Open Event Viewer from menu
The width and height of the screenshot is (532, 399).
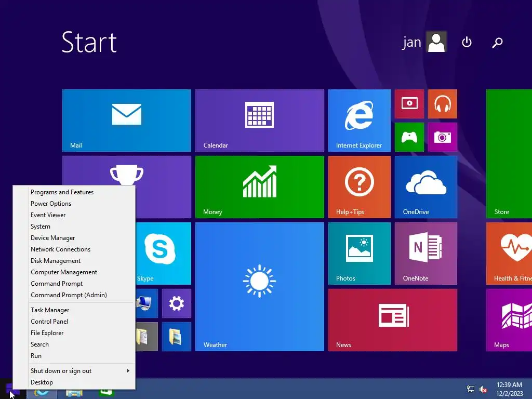74,215
